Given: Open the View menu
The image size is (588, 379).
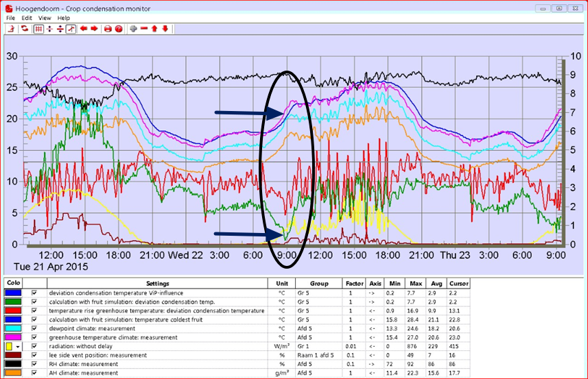Looking at the screenshot, I should pos(45,18).
